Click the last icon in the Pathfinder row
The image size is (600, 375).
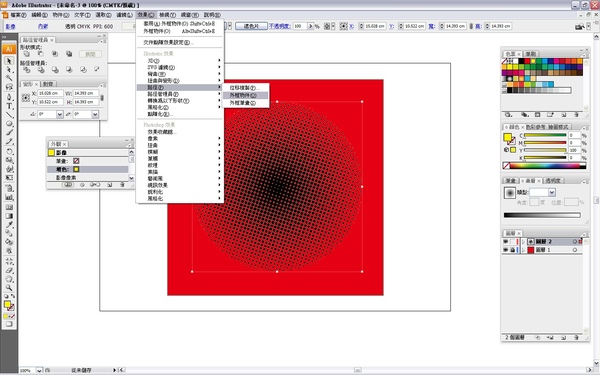coord(96,69)
